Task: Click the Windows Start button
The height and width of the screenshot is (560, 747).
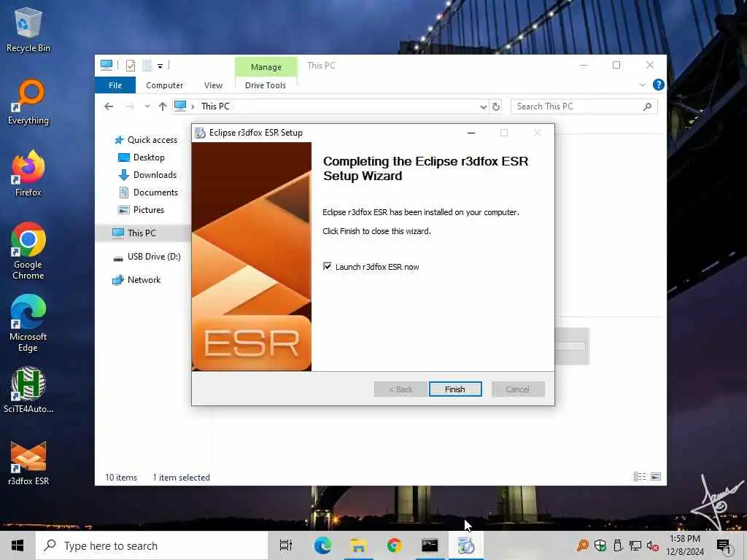Action: pos(18,545)
